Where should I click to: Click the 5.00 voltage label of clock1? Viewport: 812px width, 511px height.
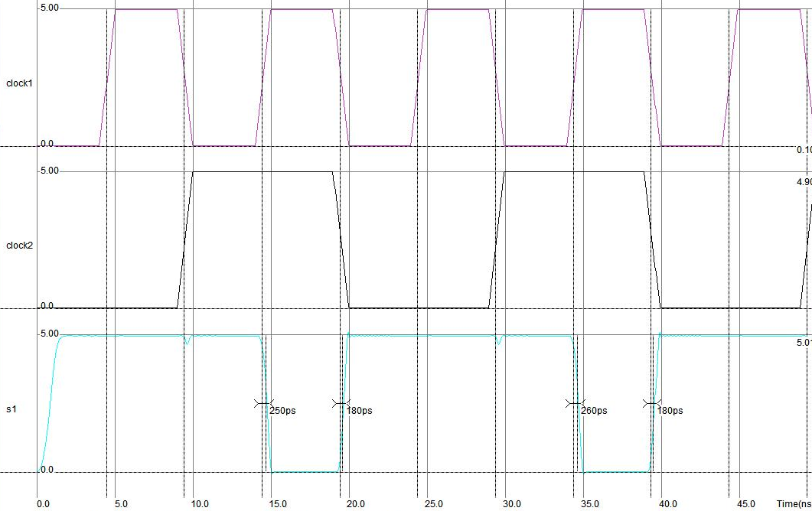point(49,8)
